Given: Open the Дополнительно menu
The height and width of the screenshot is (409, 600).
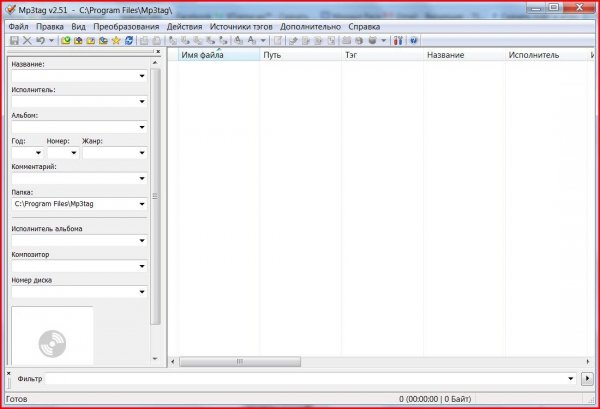Looking at the screenshot, I should click(310, 27).
